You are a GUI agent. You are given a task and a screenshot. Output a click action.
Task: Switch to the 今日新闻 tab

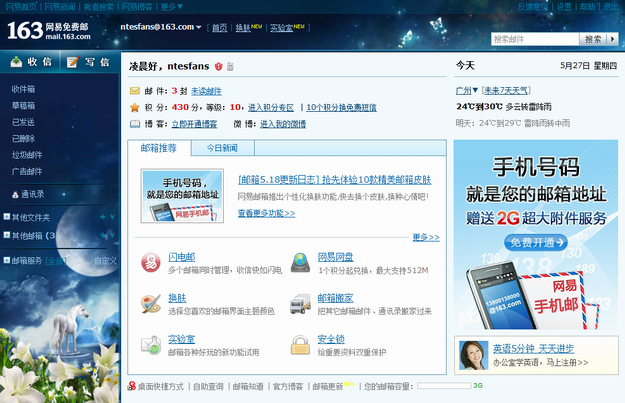[x=222, y=148]
